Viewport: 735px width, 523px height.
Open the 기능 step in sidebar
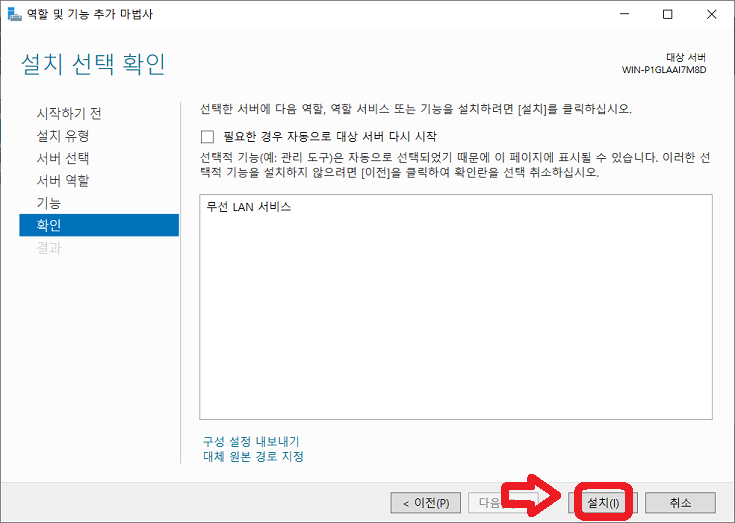[49, 203]
